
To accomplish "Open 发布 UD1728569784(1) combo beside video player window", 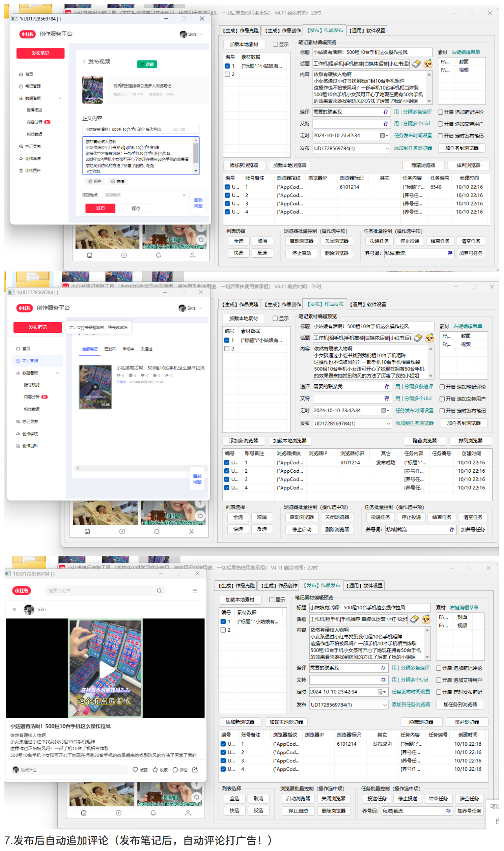I will [x=348, y=705].
